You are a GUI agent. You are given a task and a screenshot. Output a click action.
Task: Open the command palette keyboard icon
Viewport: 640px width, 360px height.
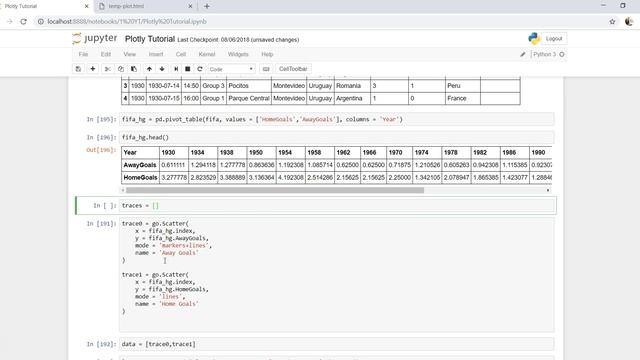pos(266,69)
